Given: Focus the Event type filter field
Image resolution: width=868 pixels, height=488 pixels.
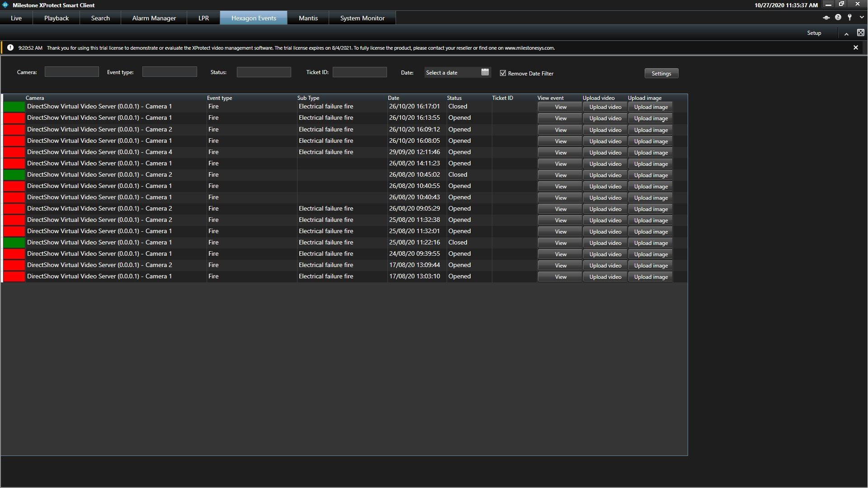Looking at the screenshot, I should click(170, 72).
